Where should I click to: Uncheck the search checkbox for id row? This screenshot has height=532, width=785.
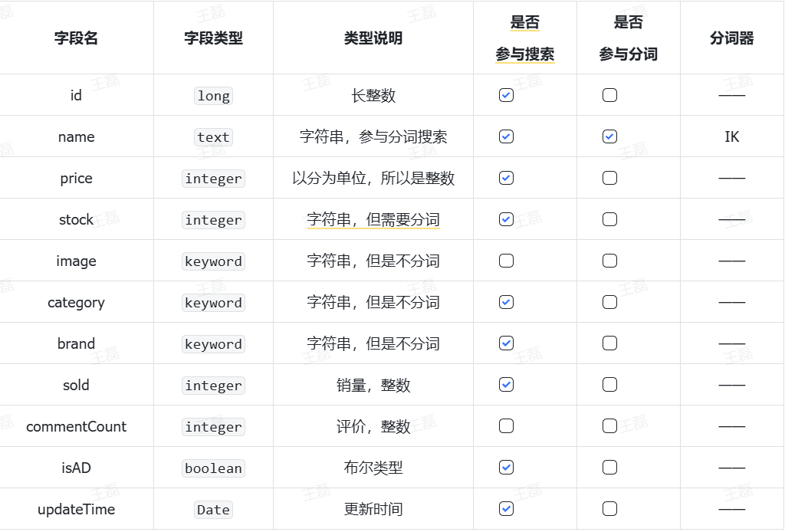pyautogui.click(x=506, y=95)
